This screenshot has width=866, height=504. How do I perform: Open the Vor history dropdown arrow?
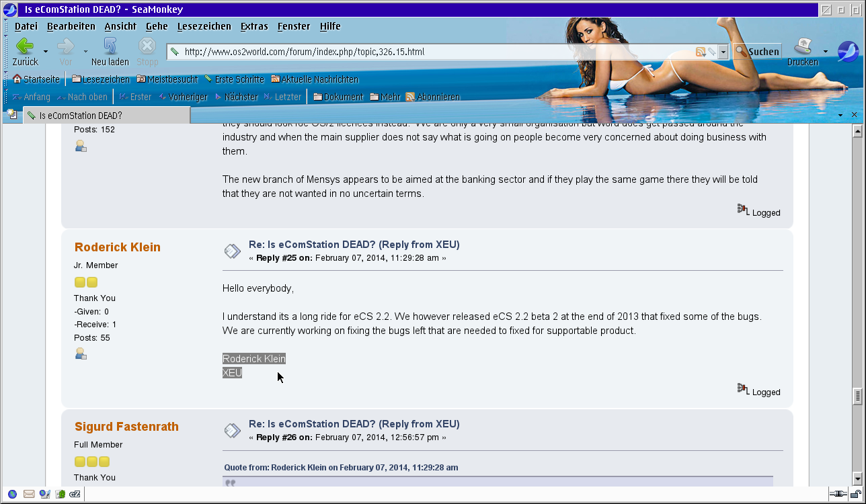pyautogui.click(x=86, y=52)
